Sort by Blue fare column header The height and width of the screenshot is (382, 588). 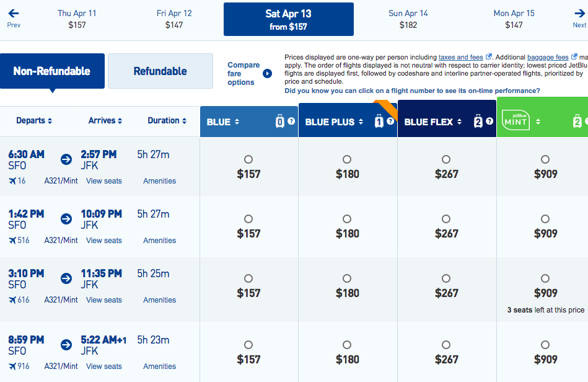(223, 122)
